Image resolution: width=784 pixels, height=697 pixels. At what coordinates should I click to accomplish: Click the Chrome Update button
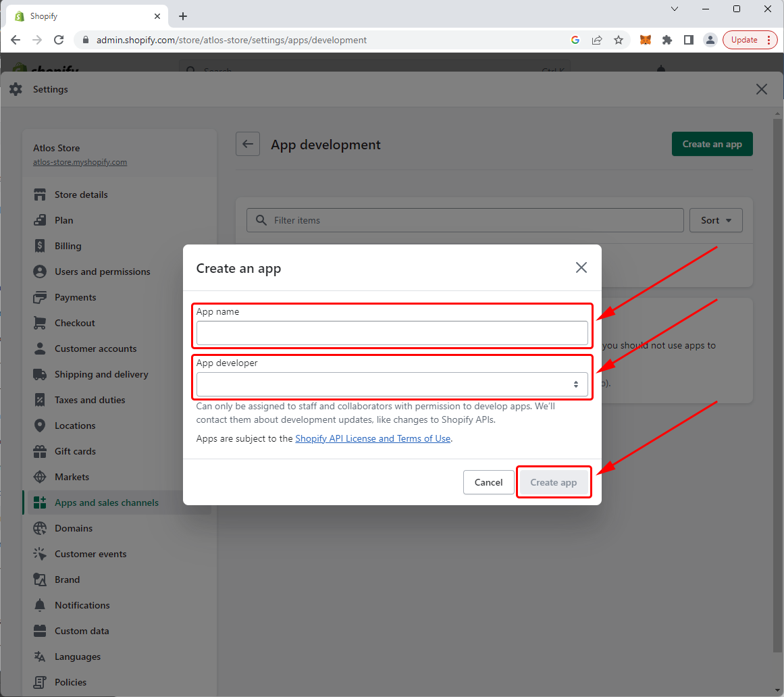click(750, 40)
